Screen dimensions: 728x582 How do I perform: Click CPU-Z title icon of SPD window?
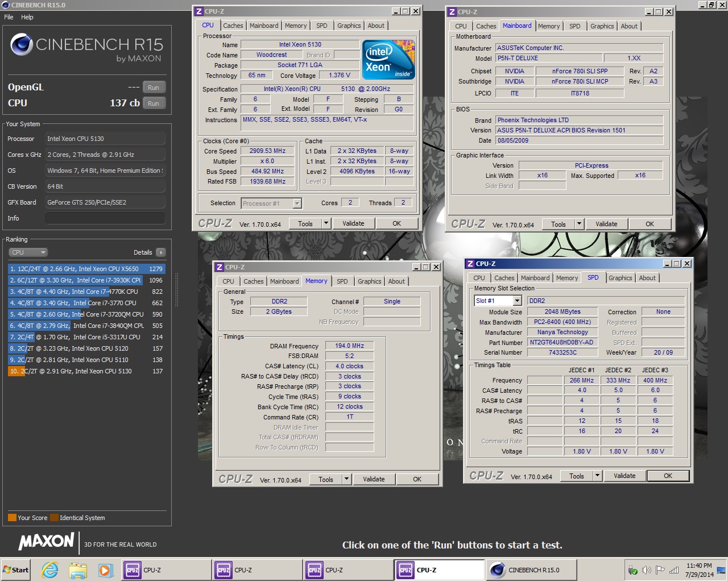point(470,264)
